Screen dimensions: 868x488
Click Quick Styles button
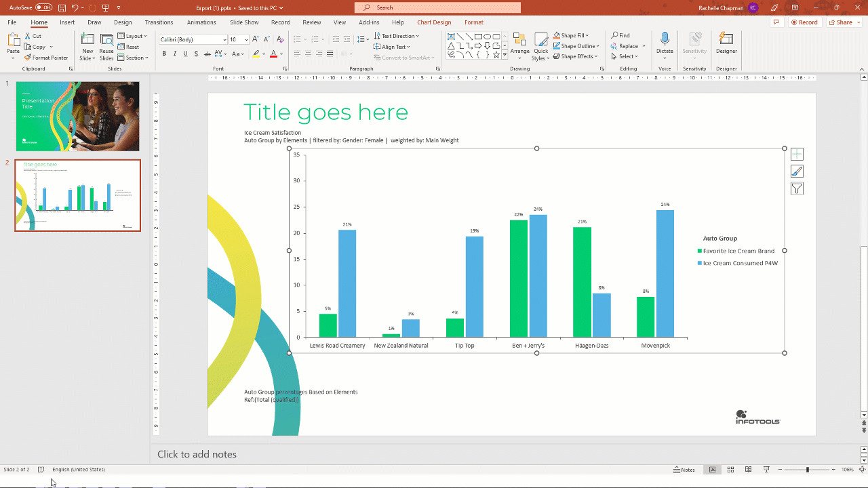(540, 47)
